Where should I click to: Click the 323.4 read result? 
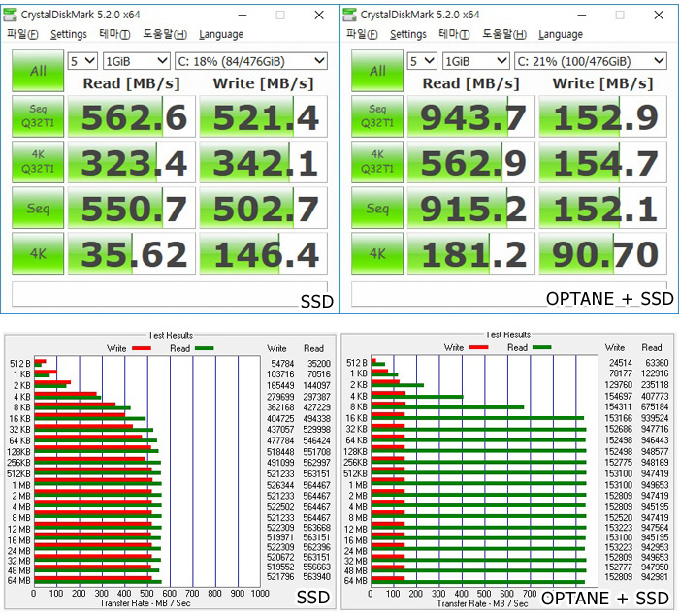pos(132,162)
